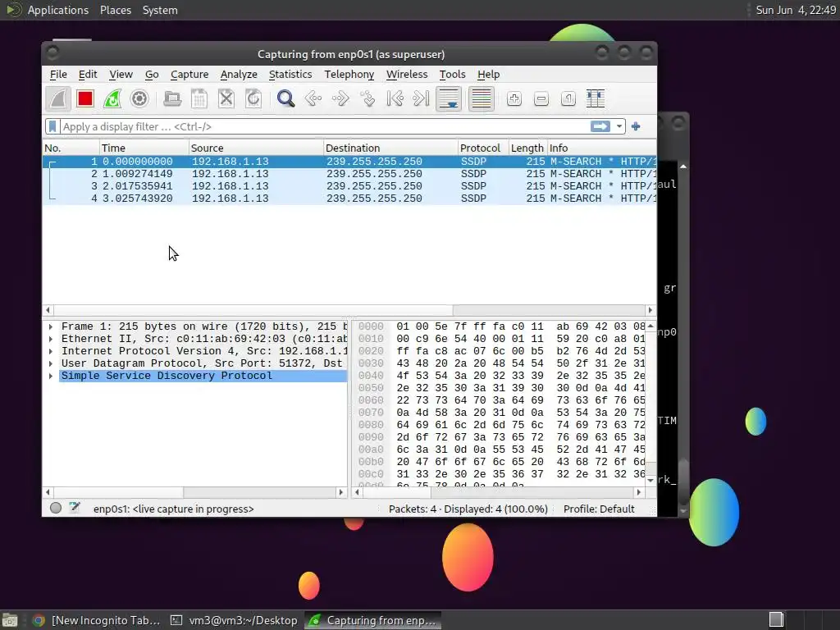Click Profile: Default in status bar
This screenshot has height=630, width=840.
coord(599,509)
